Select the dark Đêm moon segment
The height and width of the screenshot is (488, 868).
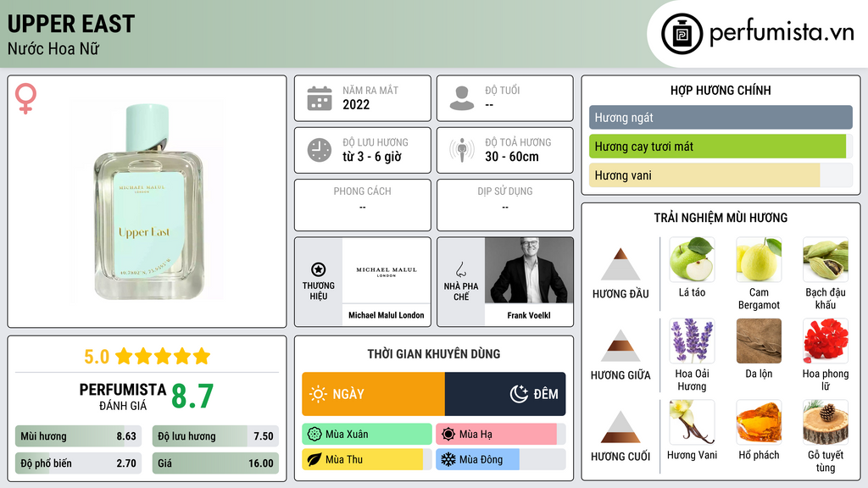[x=505, y=394]
